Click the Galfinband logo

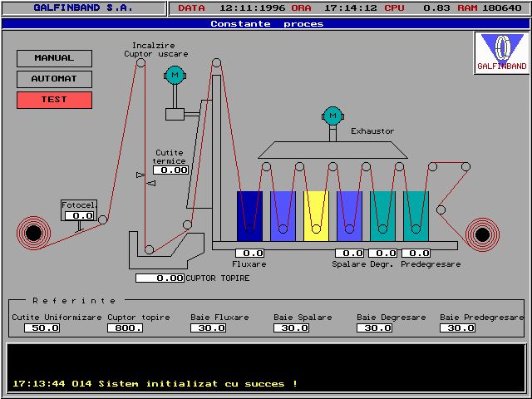(502, 53)
